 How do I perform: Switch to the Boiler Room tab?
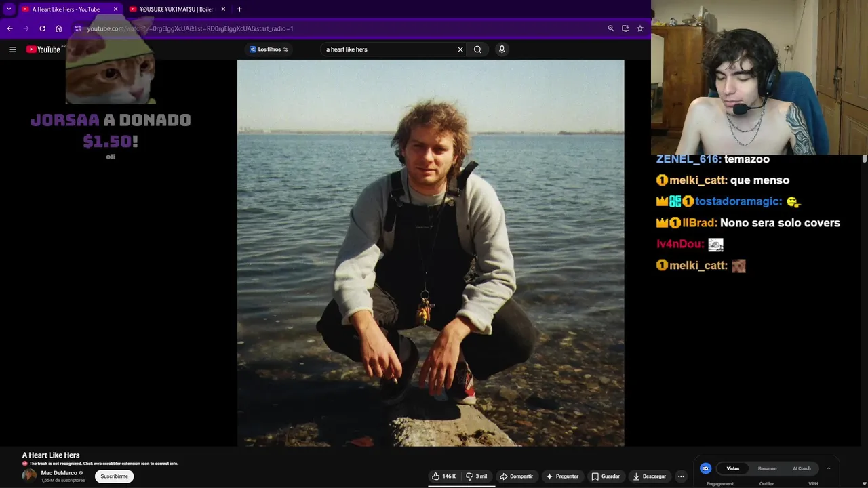pyautogui.click(x=178, y=9)
